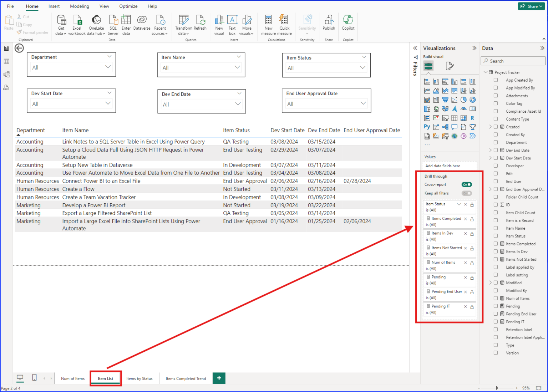This screenshot has width=548, height=392.
Task: Enable Keep all filters toggle
Action: point(466,193)
